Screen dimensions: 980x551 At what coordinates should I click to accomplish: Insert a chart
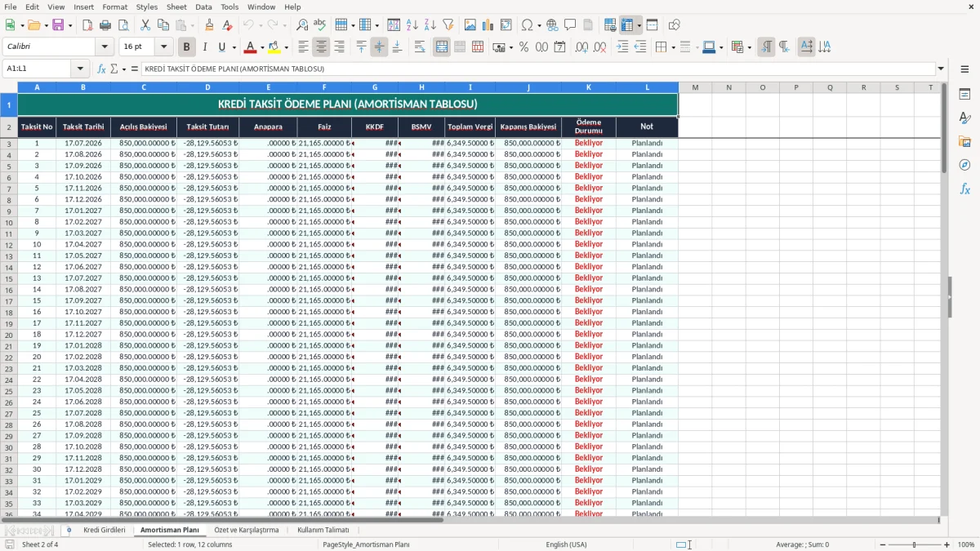pyautogui.click(x=488, y=25)
